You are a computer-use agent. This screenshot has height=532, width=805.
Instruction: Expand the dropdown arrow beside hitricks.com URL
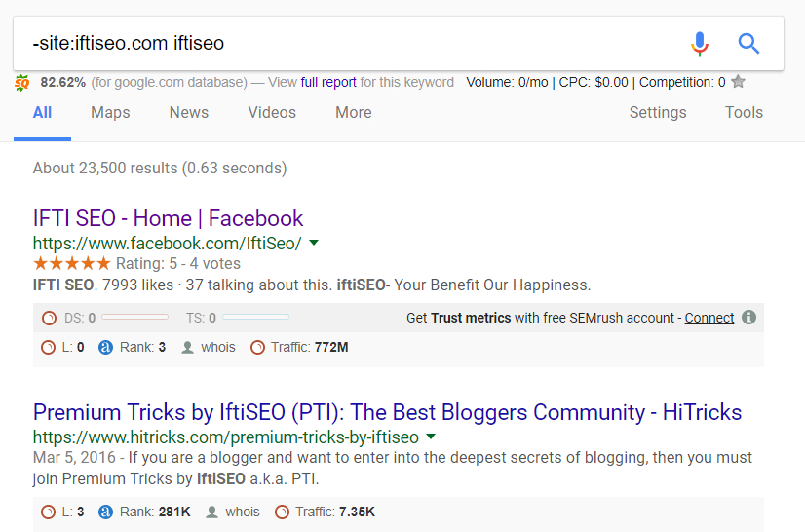tap(431, 437)
